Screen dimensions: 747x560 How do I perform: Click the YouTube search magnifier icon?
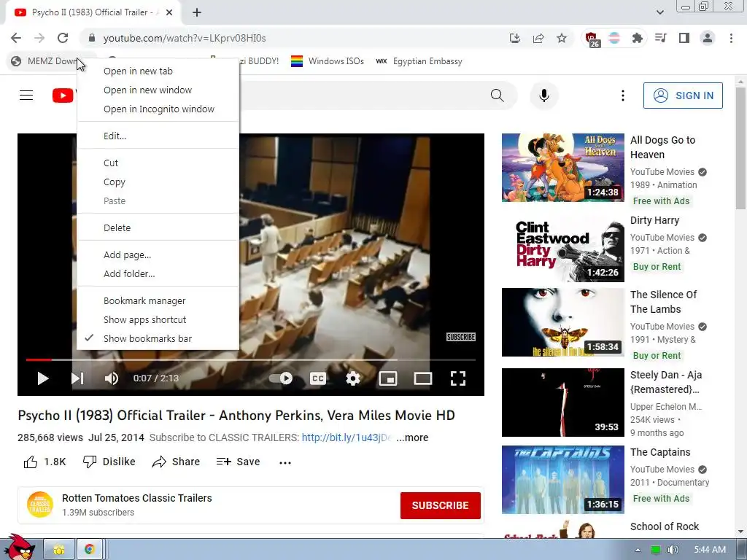click(x=497, y=96)
